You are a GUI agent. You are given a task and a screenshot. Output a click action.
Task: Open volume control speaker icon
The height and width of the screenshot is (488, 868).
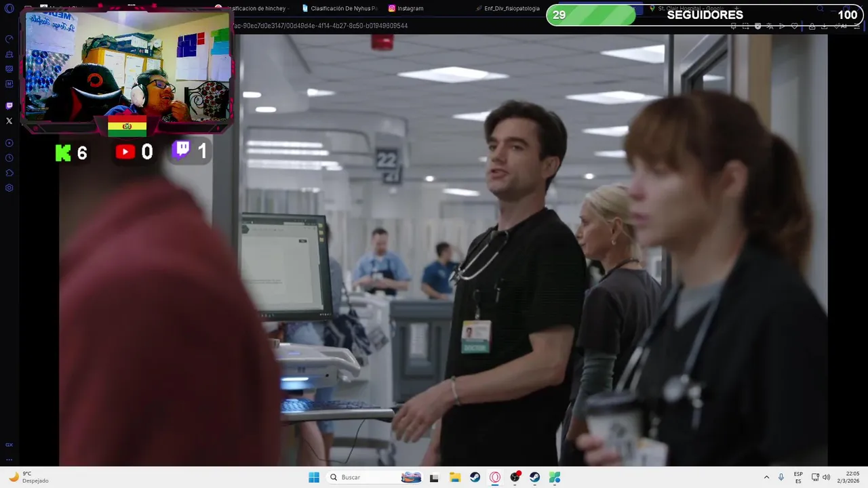[x=826, y=477]
